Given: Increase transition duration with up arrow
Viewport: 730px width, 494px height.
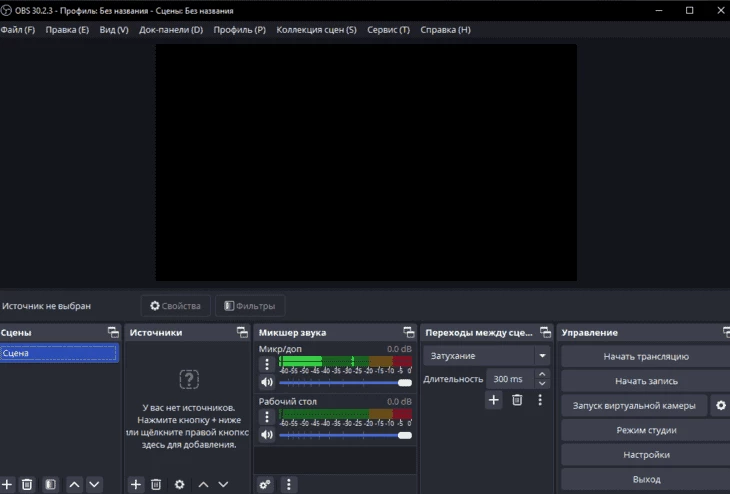Looking at the screenshot, I should coord(542,375).
